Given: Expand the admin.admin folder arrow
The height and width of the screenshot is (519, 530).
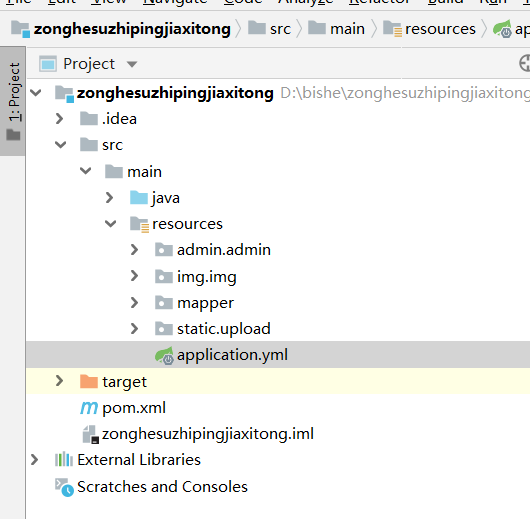Looking at the screenshot, I should (135, 250).
